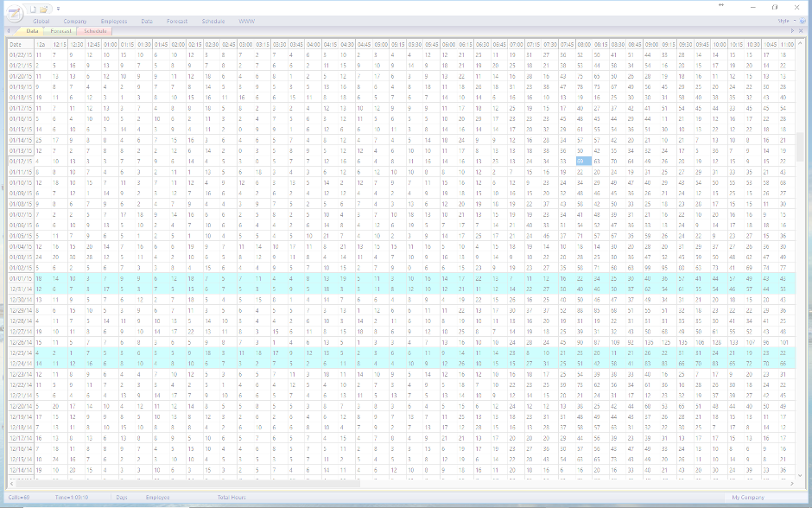Image resolution: width=812 pixels, height=508 pixels.
Task: Select the 01/12/15 row date cell
Action: point(21,162)
